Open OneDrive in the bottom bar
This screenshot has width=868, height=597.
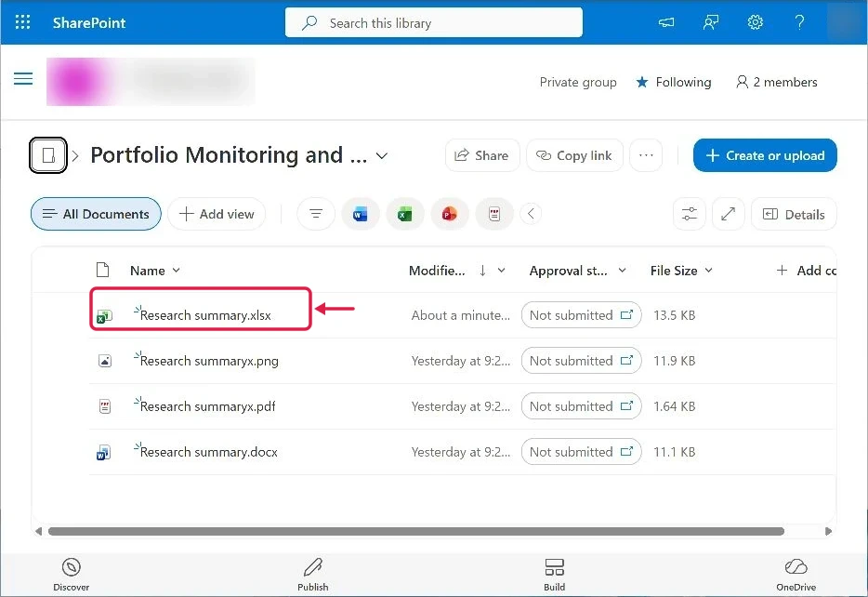(x=796, y=575)
